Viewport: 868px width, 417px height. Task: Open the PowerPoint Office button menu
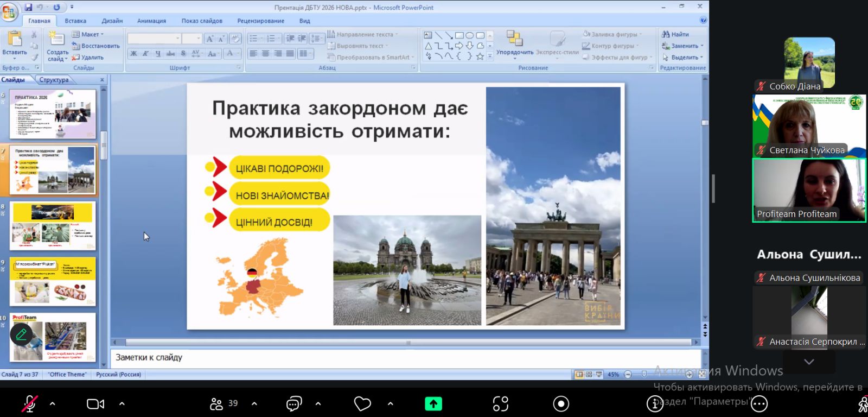[x=9, y=11]
